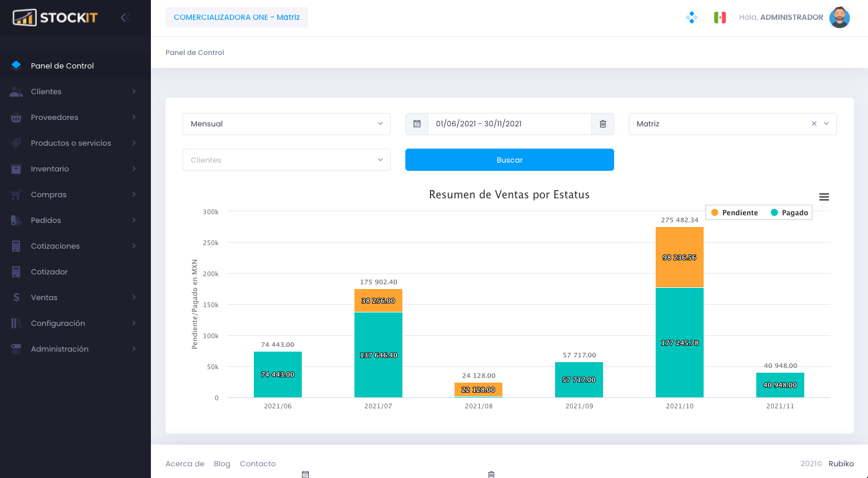Click Hola, ADMINISTRADOR user text
Viewport: 868px width, 478px height.
click(781, 18)
